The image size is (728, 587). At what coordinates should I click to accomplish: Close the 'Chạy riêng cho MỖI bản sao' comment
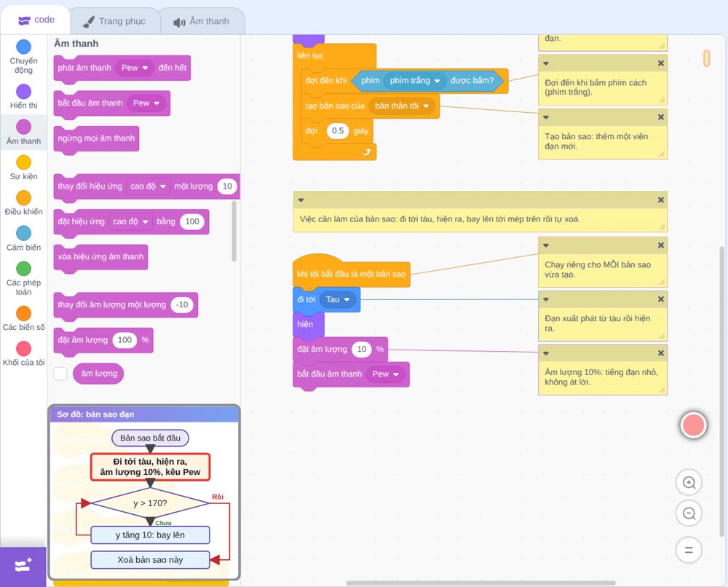(661, 245)
